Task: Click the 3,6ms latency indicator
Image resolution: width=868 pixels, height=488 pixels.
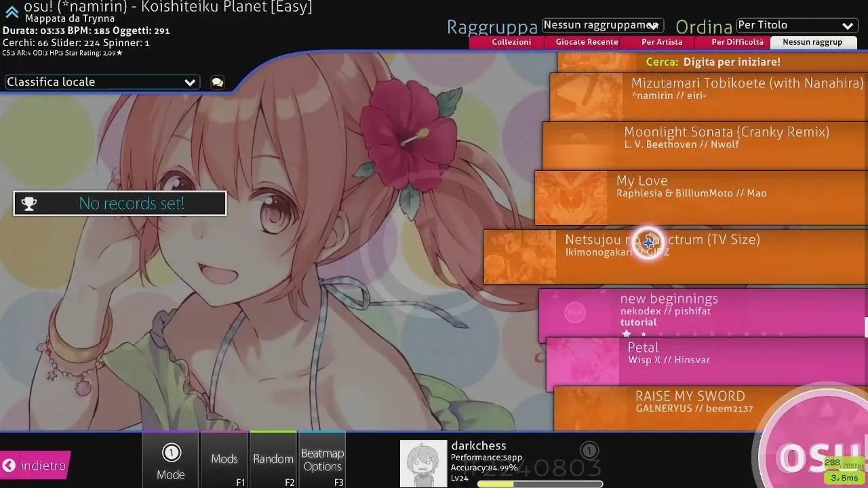Action: pyautogui.click(x=843, y=477)
